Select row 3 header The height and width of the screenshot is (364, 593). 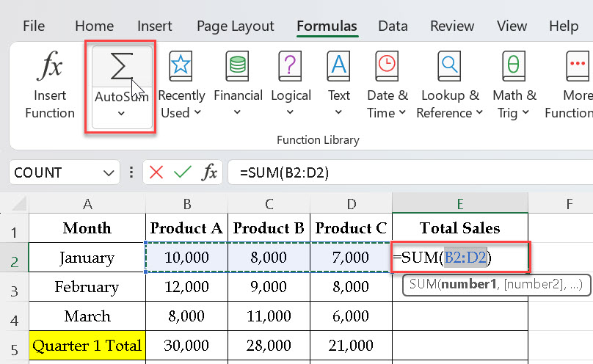pyautogui.click(x=15, y=287)
